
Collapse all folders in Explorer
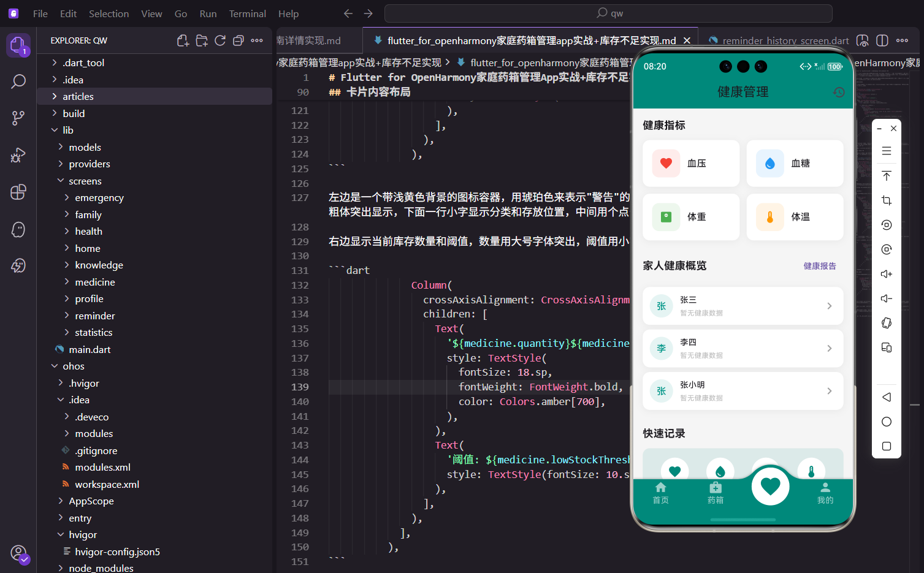[x=239, y=40]
